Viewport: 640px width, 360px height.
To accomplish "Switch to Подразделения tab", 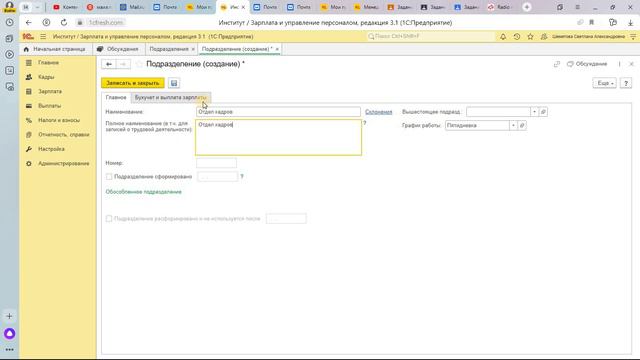I will point(169,49).
